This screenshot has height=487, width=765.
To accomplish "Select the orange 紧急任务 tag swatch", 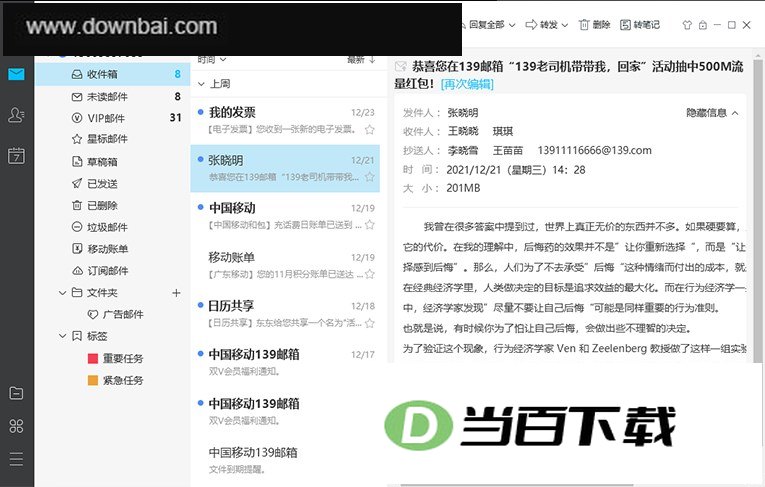I will (93, 380).
